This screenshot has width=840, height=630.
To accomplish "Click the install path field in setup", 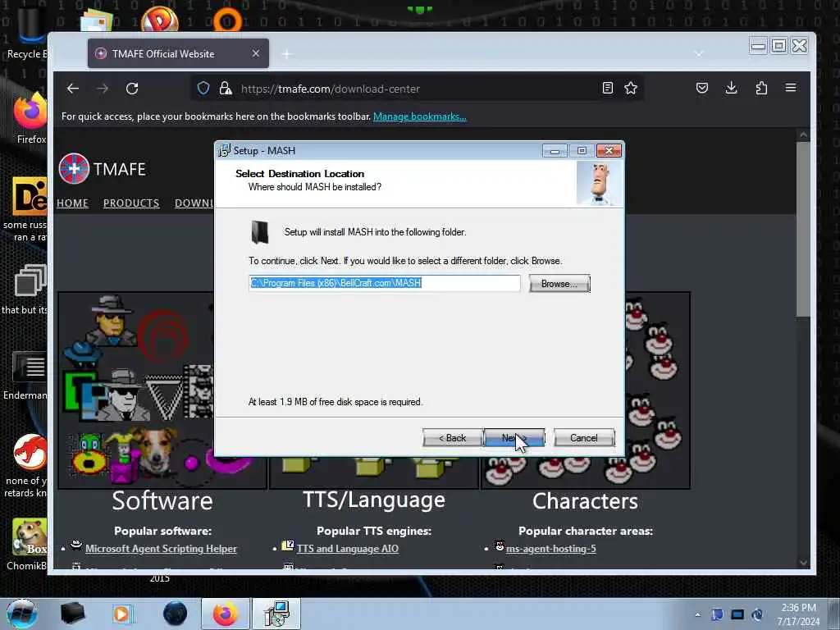I will [x=385, y=283].
